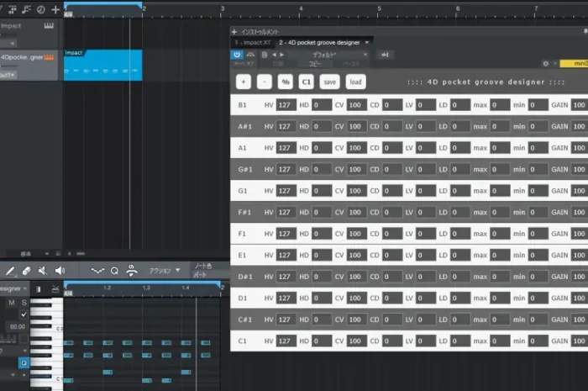Click the コピー copy button in plugin header
Screen dimensions: 588x391
coord(315,64)
